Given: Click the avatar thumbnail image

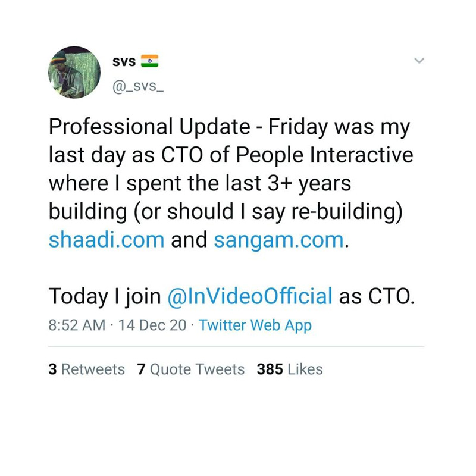Looking at the screenshot, I should click(x=74, y=73).
